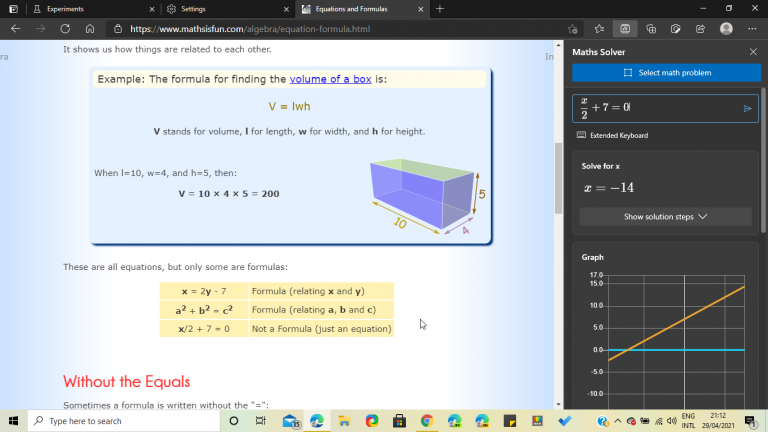Screen dimensions: 768x432
Task: Click the address bar URL
Action: [250, 29]
